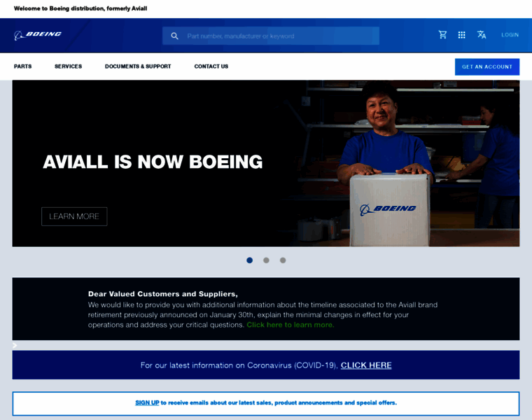Click the 'Click here to learn more' link

click(x=290, y=325)
